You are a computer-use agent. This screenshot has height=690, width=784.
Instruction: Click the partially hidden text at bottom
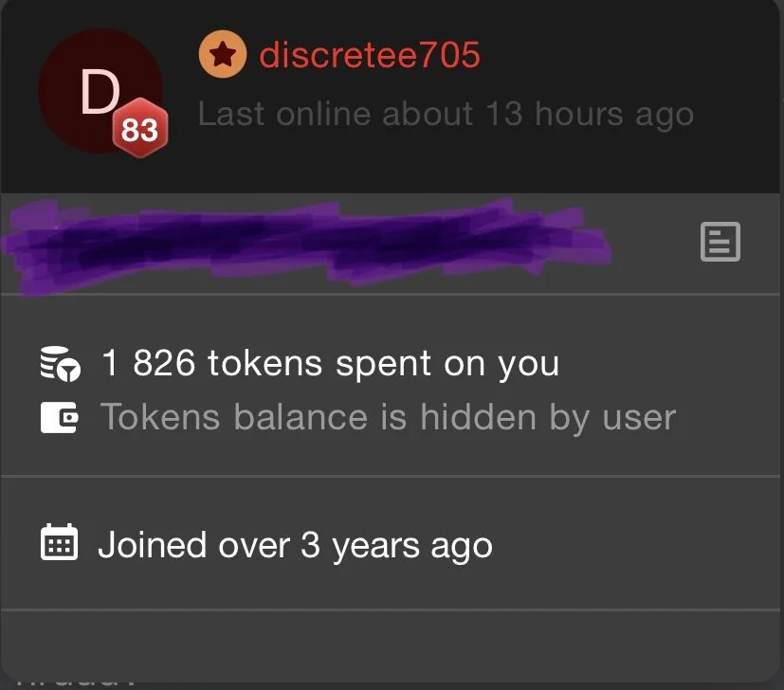pyautogui.click(x=75, y=682)
